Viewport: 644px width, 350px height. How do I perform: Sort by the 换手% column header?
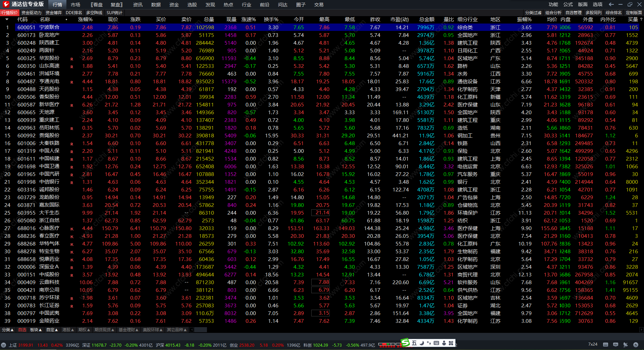coord(271,19)
